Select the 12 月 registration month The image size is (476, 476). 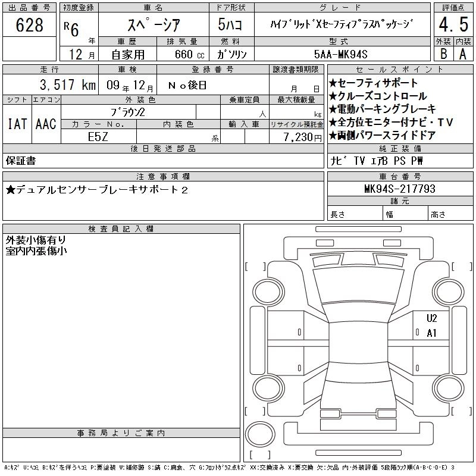point(82,54)
